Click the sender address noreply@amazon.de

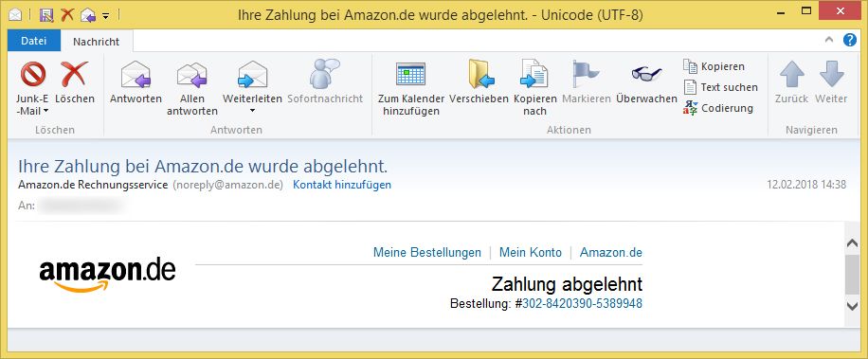(228, 185)
